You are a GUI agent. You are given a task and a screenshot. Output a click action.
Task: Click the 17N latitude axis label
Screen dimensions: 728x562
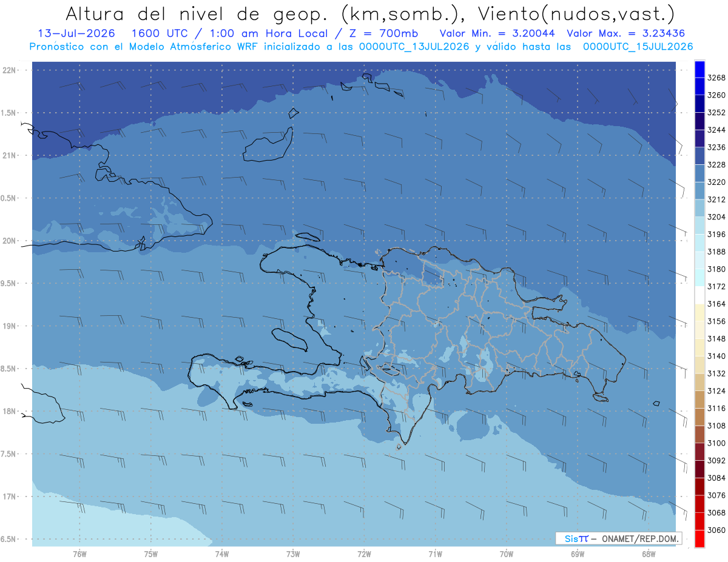9,497
